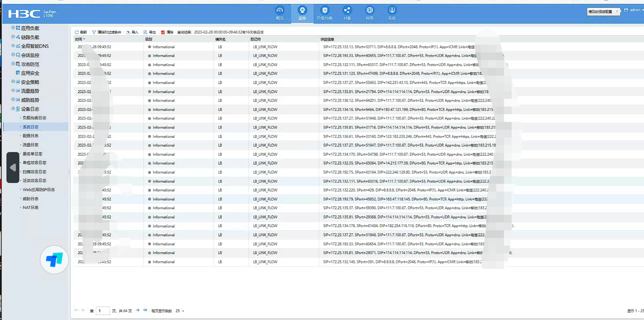Click the 导出 export icon
Image resolution: width=644 pixels, height=320 pixels.
146,32
